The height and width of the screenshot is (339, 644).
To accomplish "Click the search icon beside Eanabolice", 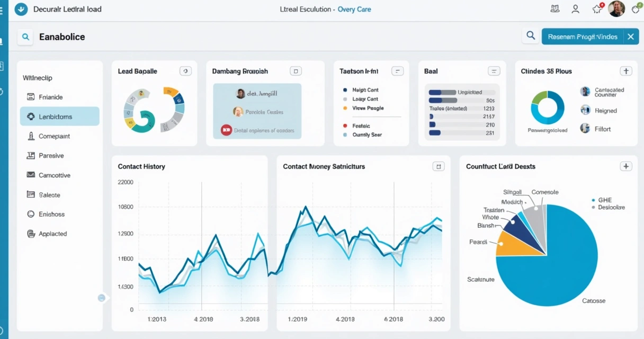I will tap(25, 37).
